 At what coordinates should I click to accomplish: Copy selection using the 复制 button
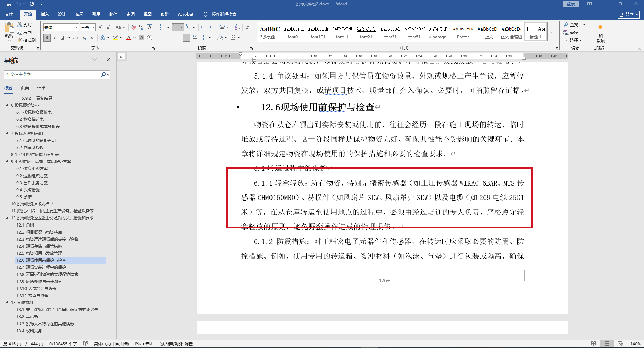tap(24, 32)
